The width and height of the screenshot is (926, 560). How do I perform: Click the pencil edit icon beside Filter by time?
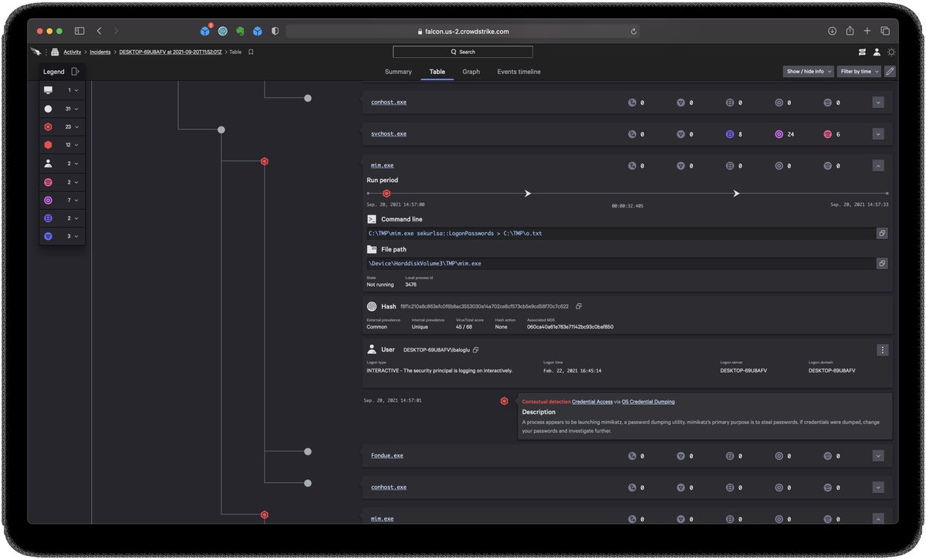point(891,71)
